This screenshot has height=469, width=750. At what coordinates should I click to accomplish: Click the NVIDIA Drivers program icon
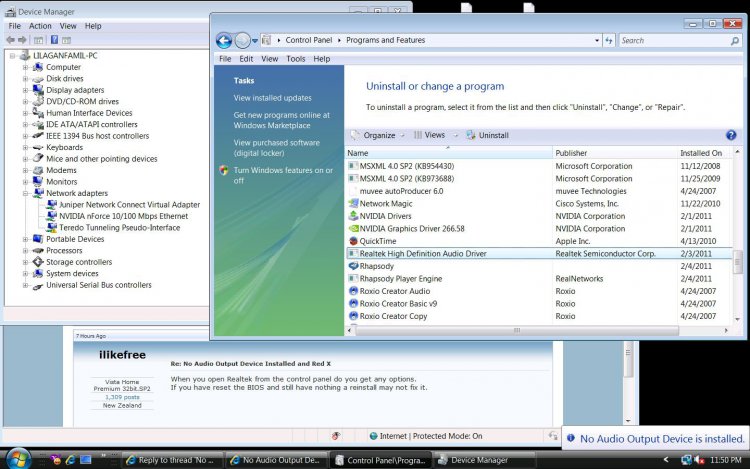pos(353,216)
